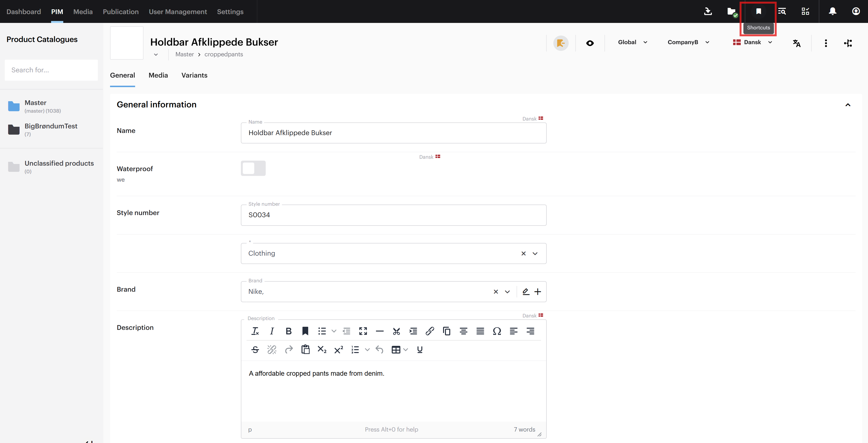The height and width of the screenshot is (443, 868).
Task: Collapse the General information section
Action: click(848, 105)
